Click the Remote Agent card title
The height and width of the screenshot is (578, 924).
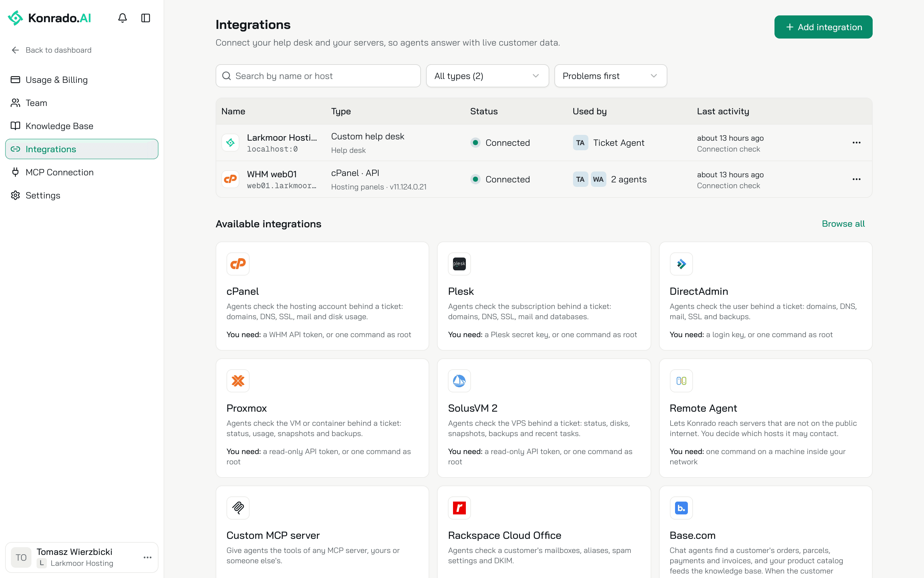coord(703,408)
